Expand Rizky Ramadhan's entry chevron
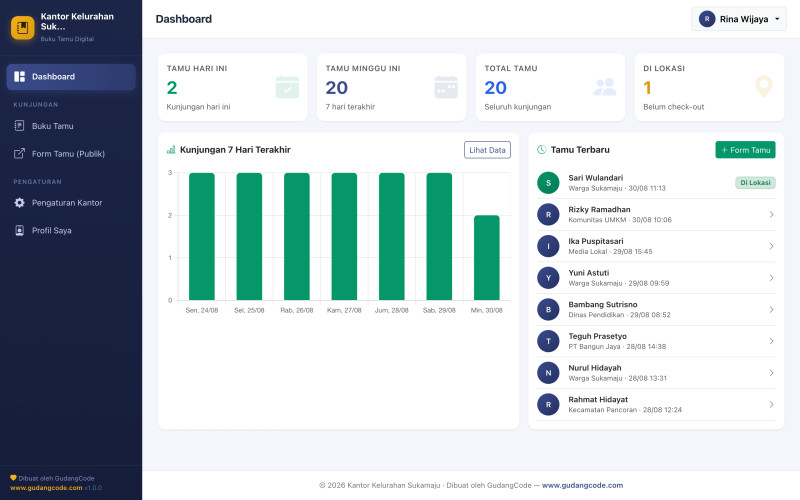Viewport: 800px width, 500px height. (771, 215)
